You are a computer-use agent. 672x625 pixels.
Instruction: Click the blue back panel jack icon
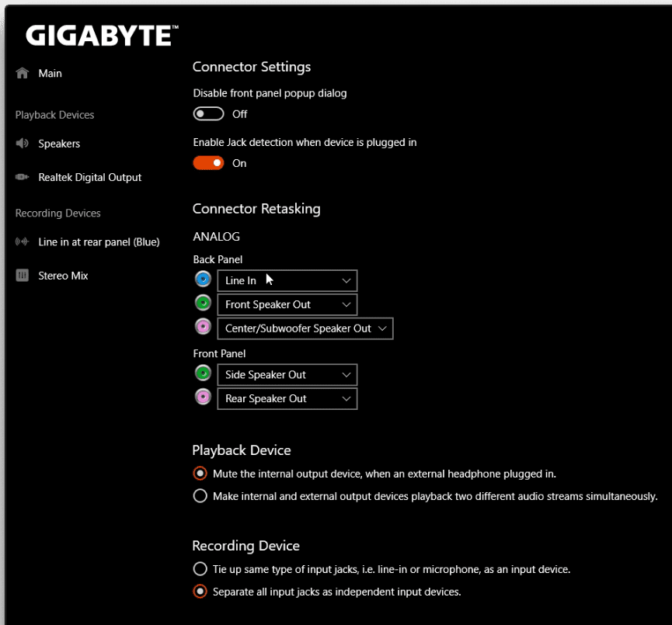[x=203, y=280]
